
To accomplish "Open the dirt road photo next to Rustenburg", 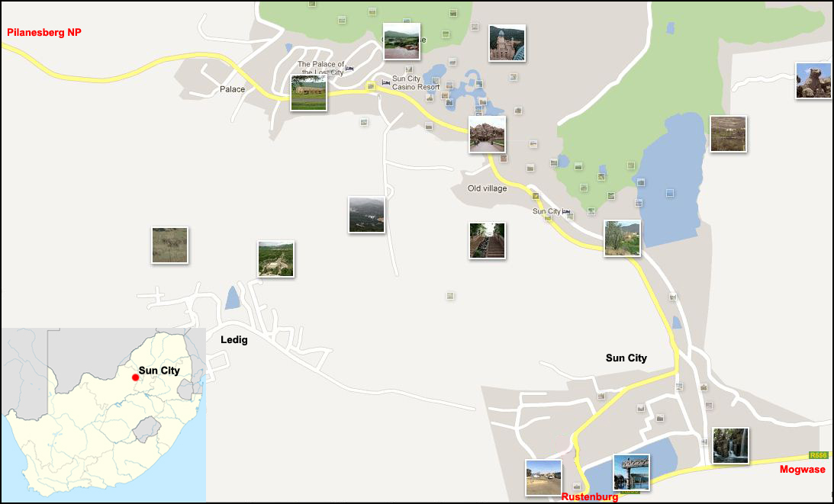I will (543, 477).
